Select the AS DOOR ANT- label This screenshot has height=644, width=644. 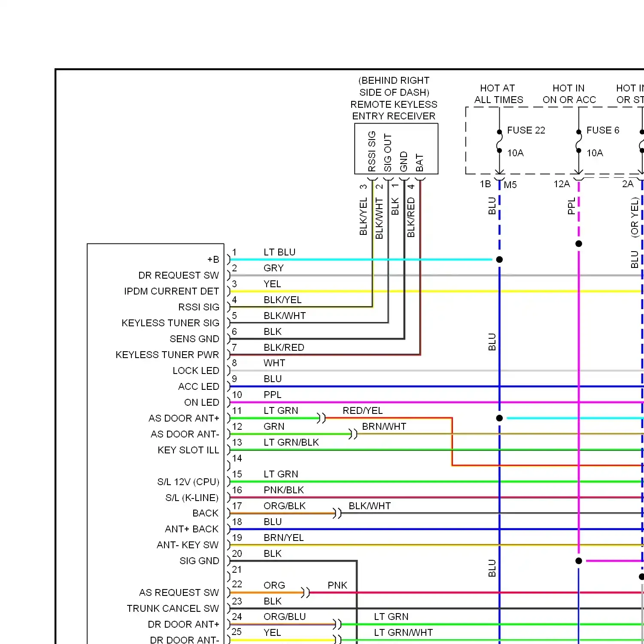coord(185,434)
